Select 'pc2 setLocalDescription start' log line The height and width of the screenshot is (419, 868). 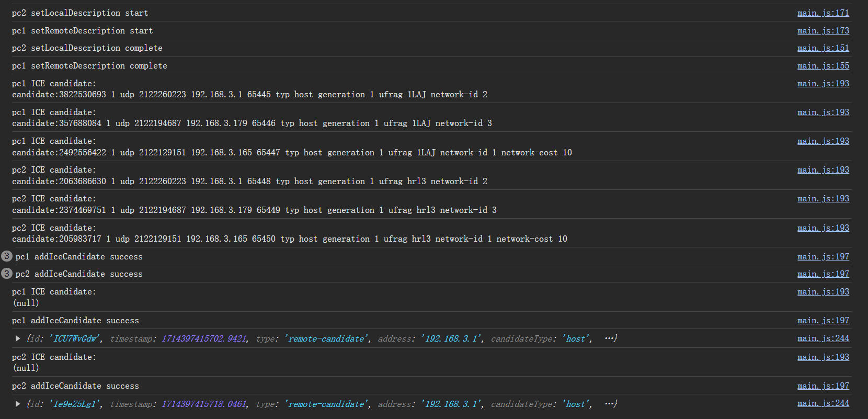pyautogui.click(x=80, y=13)
